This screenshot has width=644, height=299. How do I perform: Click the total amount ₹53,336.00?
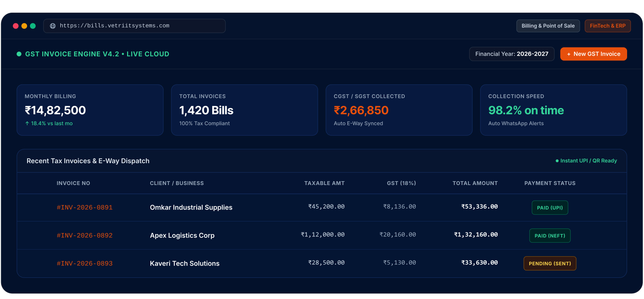pyautogui.click(x=480, y=206)
